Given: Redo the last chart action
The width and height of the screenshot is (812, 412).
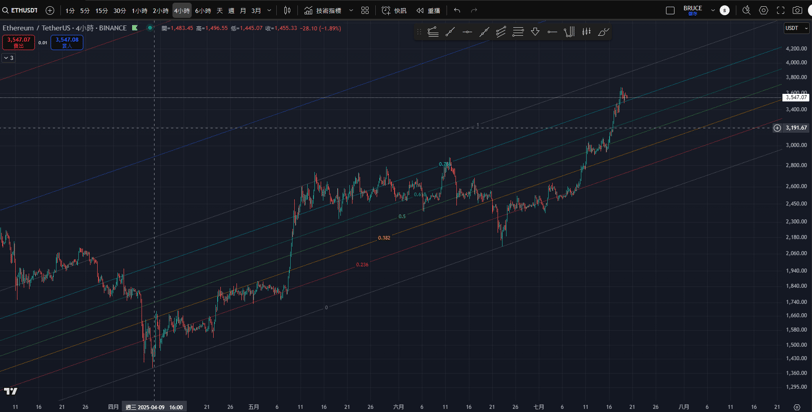Looking at the screenshot, I should tap(474, 10).
